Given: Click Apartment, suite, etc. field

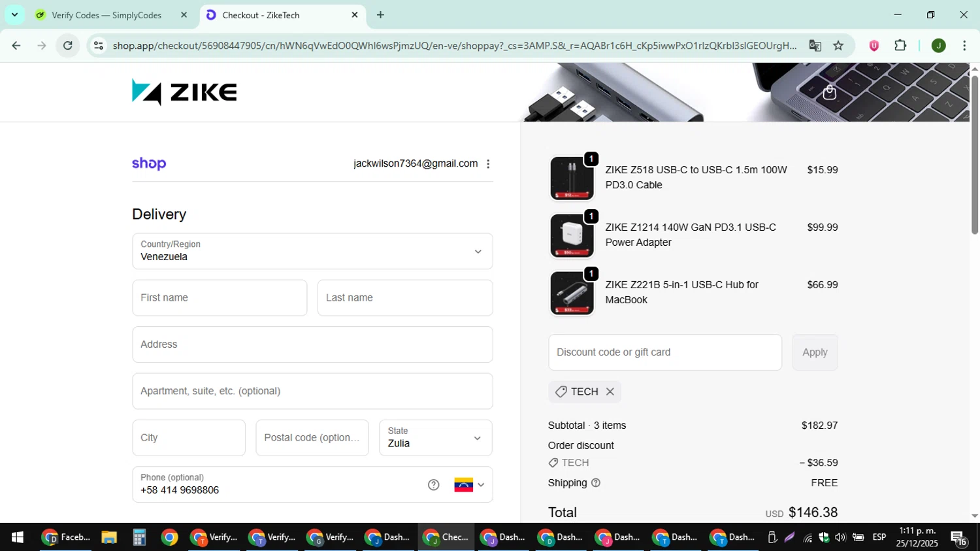Looking at the screenshot, I should click(312, 392).
